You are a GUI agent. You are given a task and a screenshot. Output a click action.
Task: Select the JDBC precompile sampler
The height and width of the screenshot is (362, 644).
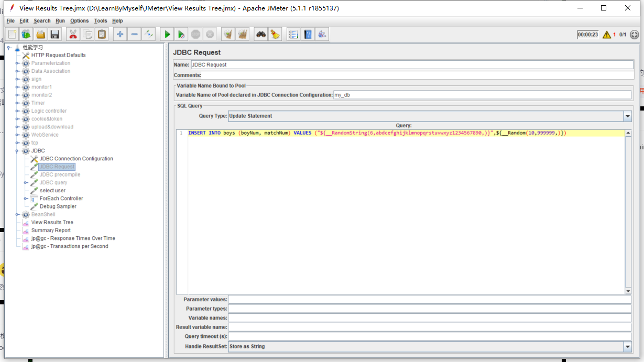[60, 174]
